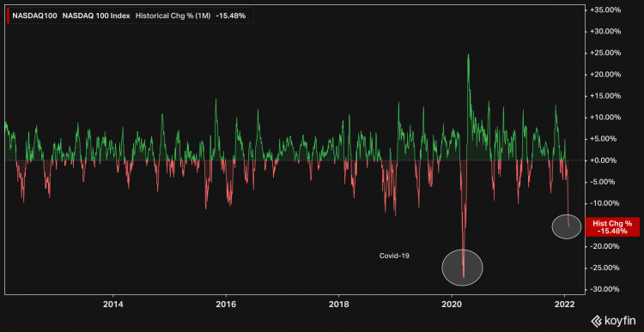The image size is (644, 332).
Task: Click the -15.48% value in the legend
Action: pos(230,16)
